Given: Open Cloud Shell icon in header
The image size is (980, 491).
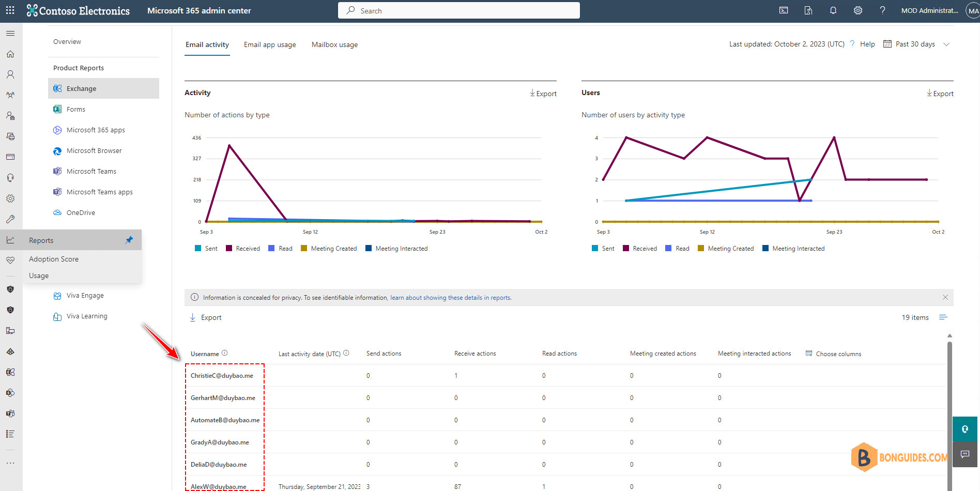Looking at the screenshot, I should pos(784,10).
